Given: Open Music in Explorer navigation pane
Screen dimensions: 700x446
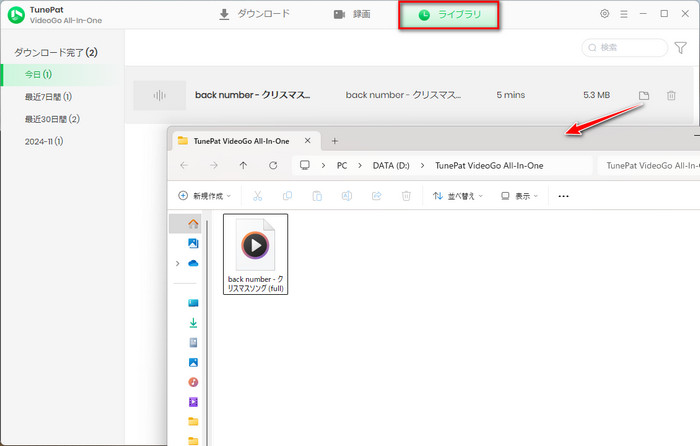Looking at the screenshot, I should point(193,382).
